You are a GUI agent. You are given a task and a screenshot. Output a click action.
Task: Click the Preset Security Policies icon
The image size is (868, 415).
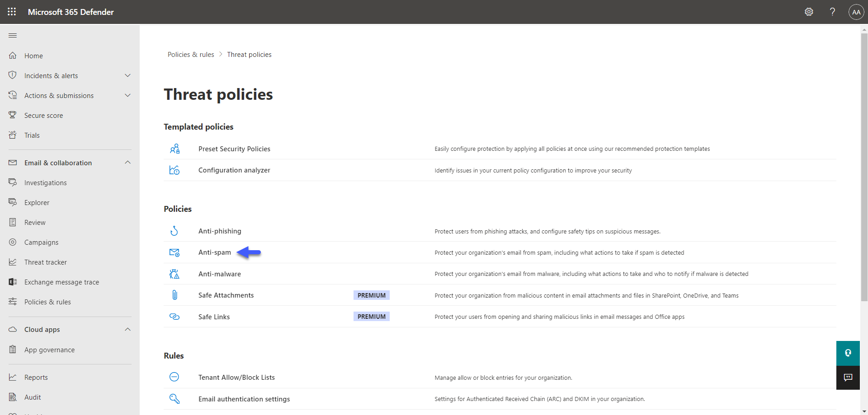click(x=175, y=149)
